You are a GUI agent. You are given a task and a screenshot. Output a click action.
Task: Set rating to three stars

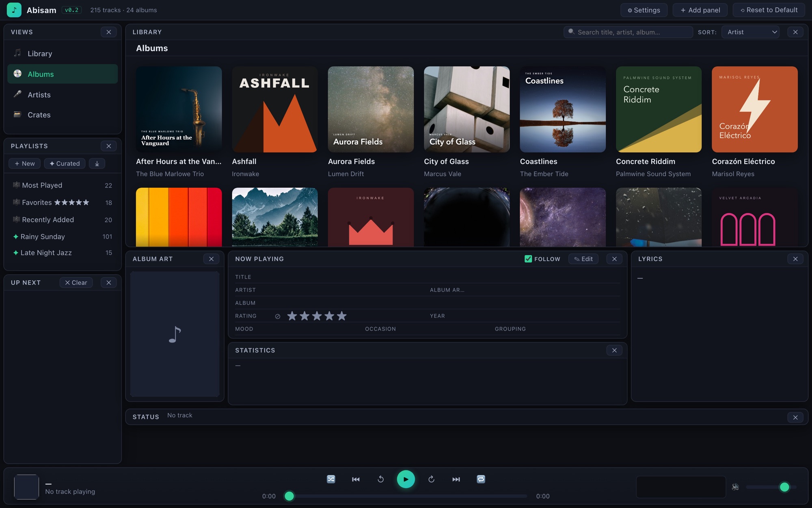pos(317,316)
